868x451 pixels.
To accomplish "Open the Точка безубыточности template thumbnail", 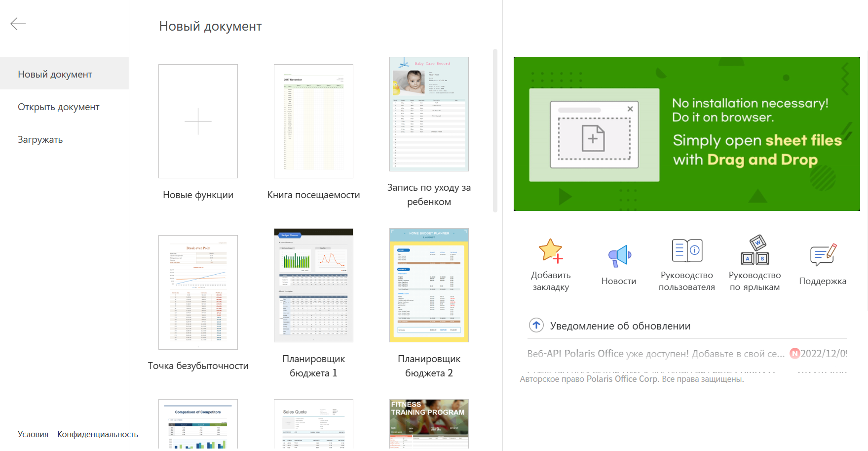I will (198, 292).
